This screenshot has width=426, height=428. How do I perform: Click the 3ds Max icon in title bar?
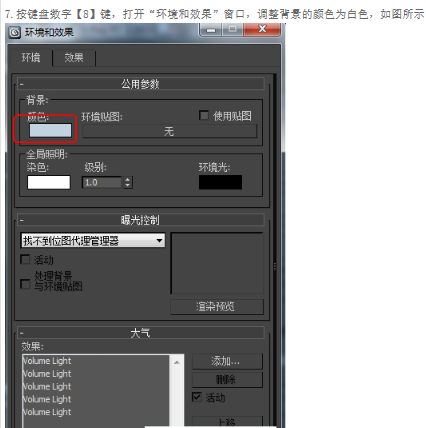[14, 32]
